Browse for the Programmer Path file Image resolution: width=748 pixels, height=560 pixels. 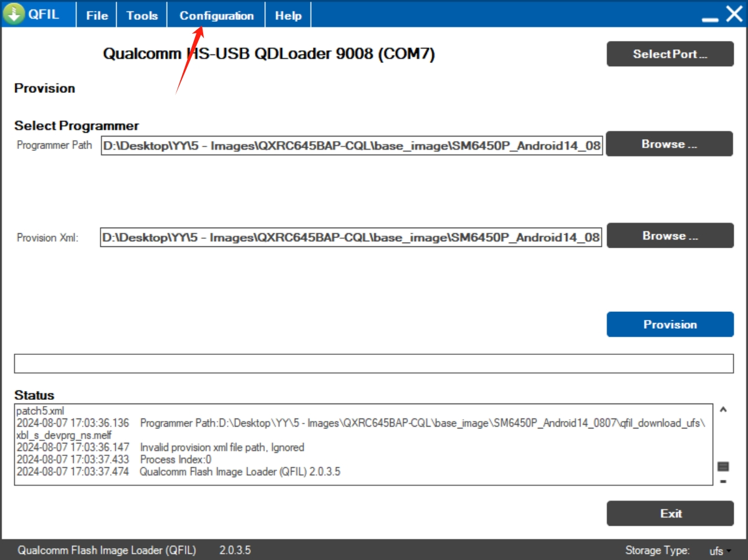tap(670, 144)
